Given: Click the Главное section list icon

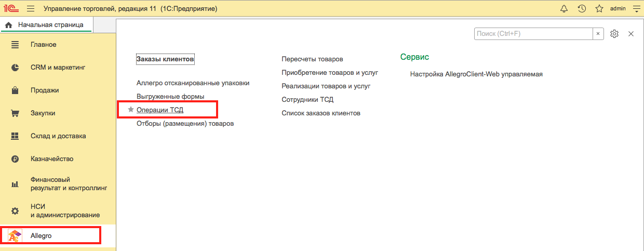Looking at the screenshot, I should pos(15,45).
